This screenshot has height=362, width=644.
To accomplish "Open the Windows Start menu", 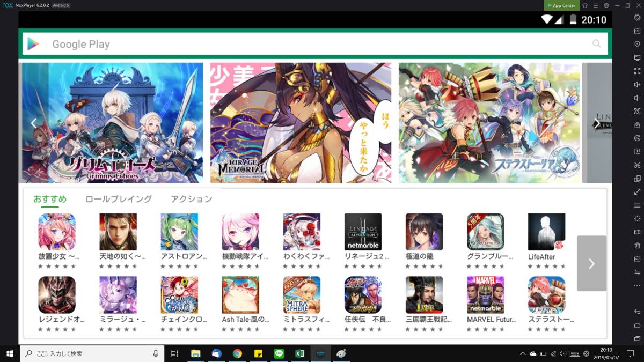I will [10, 353].
